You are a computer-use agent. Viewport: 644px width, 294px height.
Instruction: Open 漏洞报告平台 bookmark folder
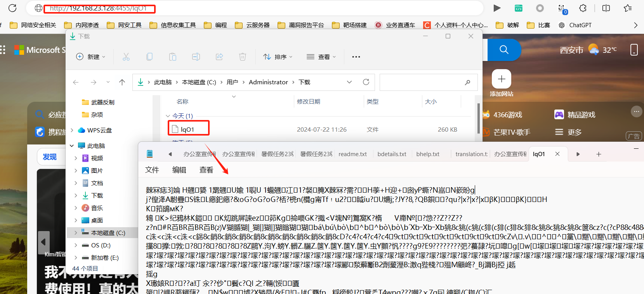[x=301, y=25]
